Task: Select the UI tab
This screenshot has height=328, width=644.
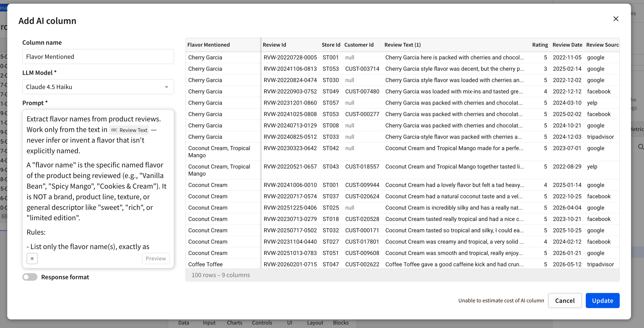Action: pyautogui.click(x=289, y=322)
